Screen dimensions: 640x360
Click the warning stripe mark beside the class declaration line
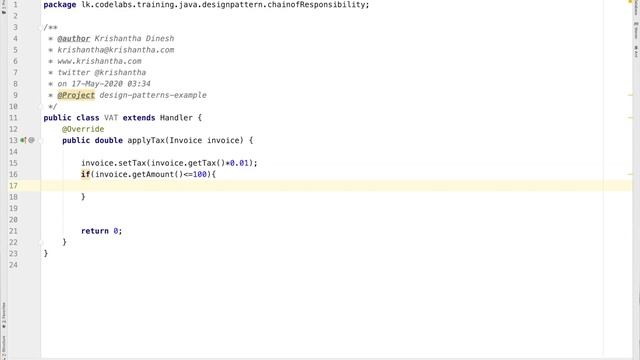tap(630, 118)
